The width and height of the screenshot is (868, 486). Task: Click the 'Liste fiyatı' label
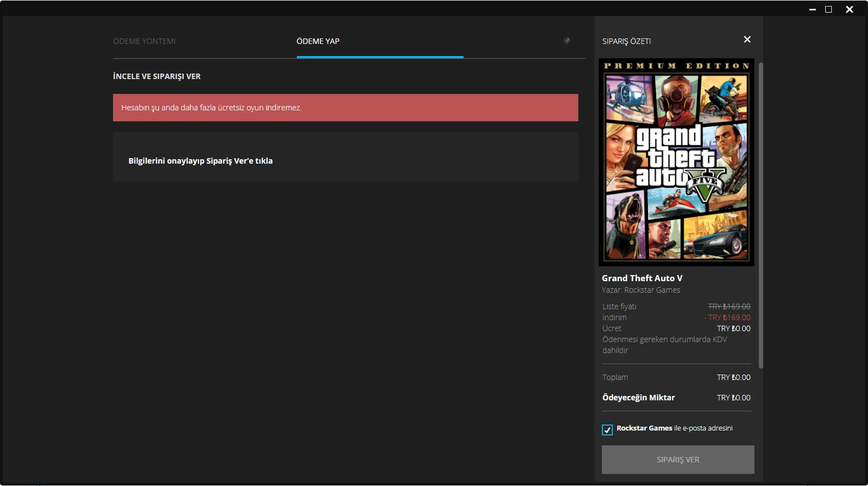click(x=619, y=306)
